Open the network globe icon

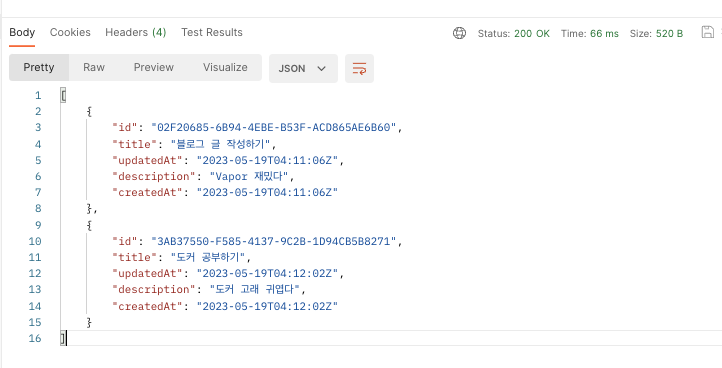point(459,33)
